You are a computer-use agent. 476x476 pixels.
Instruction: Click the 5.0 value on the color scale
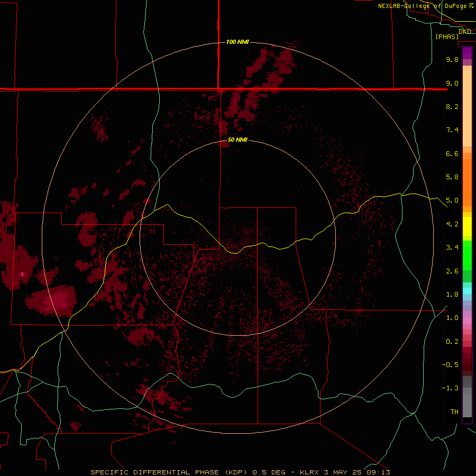tap(452, 200)
